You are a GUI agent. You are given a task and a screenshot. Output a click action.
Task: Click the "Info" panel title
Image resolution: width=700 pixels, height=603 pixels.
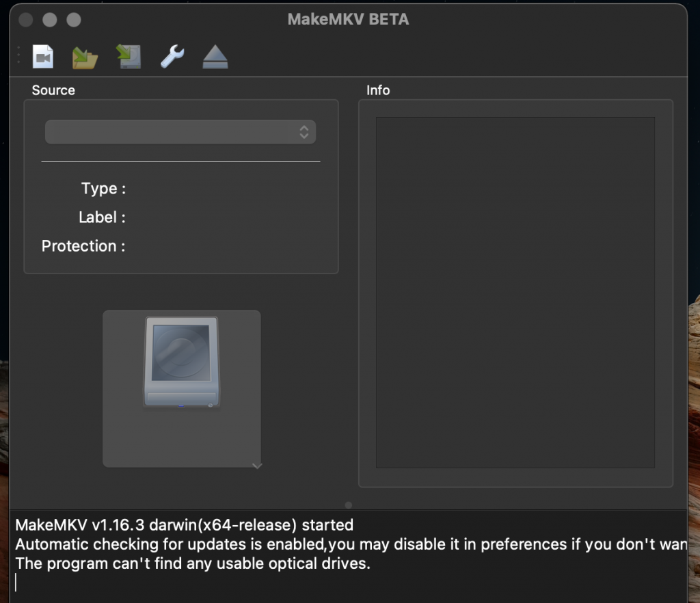click(x=378, y=90)
